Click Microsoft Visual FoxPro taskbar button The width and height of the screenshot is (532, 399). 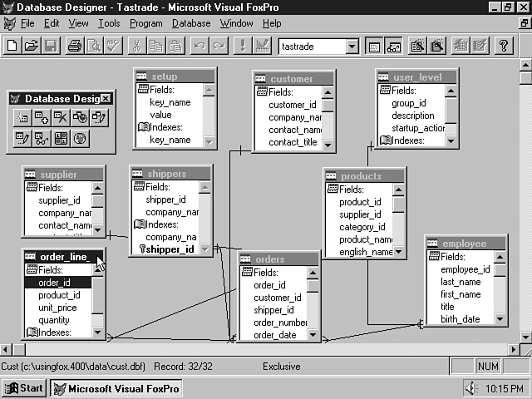point(116,388)
